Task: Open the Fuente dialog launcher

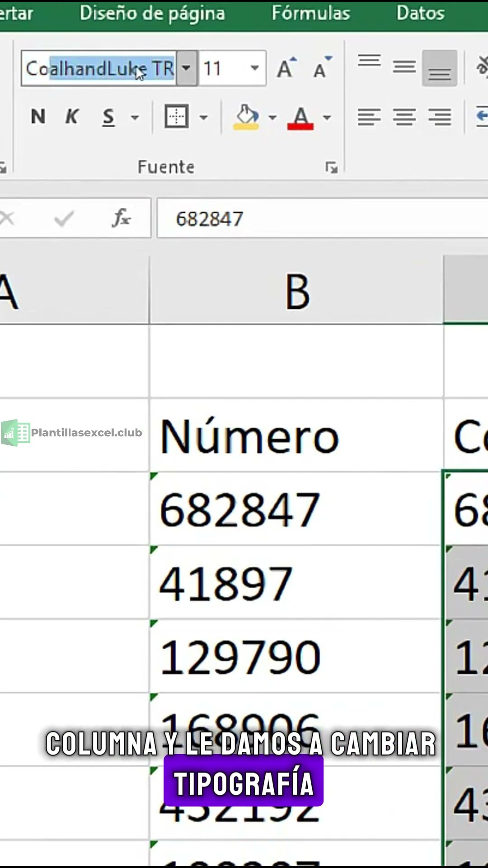Action: click(332, 168)
